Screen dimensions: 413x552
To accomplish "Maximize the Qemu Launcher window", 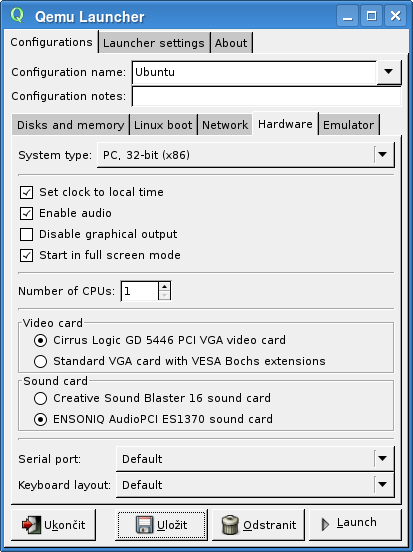I will point(371,16).
